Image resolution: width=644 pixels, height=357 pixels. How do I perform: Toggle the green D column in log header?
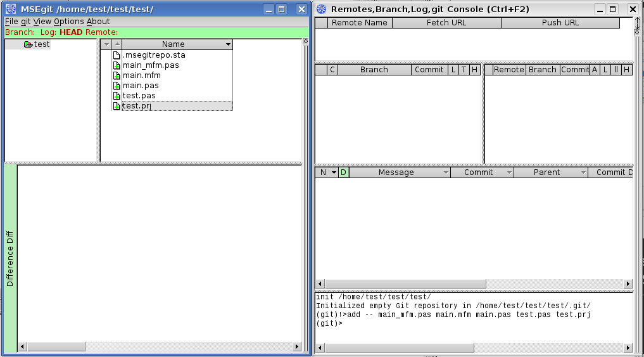[343, 172]
